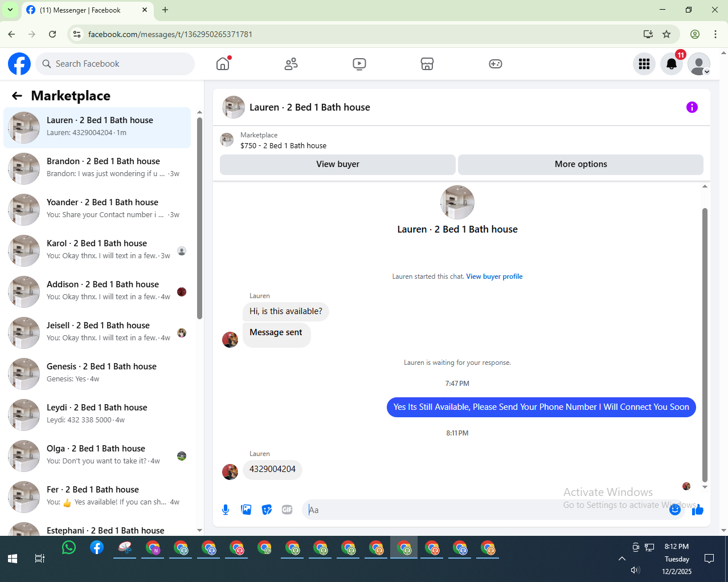Screen dimensions: 728x582
Task: Click the message '4329004204' from Lauren
Action: point(272,469)
